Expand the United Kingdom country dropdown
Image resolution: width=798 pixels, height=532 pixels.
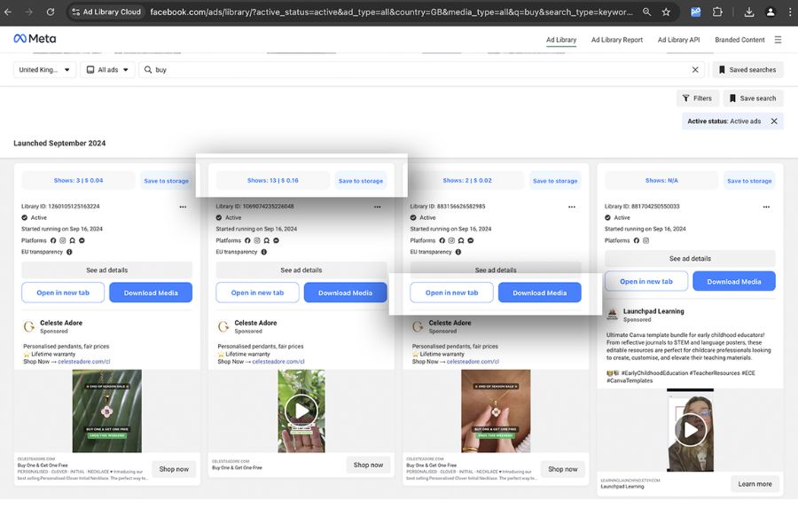point(44,70)
